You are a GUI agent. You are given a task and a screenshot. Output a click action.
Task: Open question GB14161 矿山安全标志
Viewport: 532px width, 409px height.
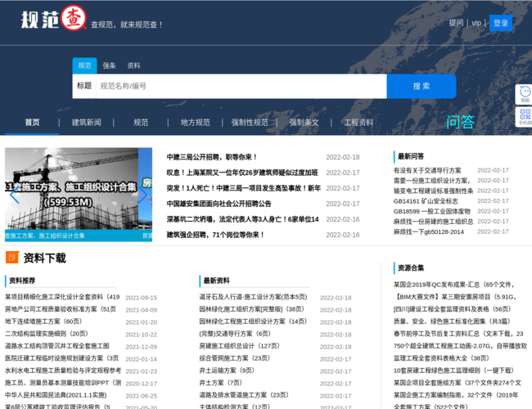pos(426,201)
